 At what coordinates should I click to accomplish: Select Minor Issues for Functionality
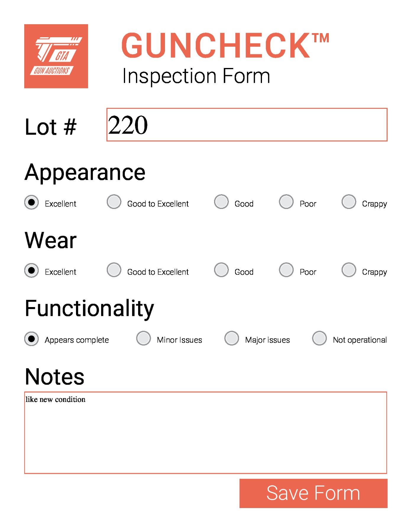click(143, 338)
